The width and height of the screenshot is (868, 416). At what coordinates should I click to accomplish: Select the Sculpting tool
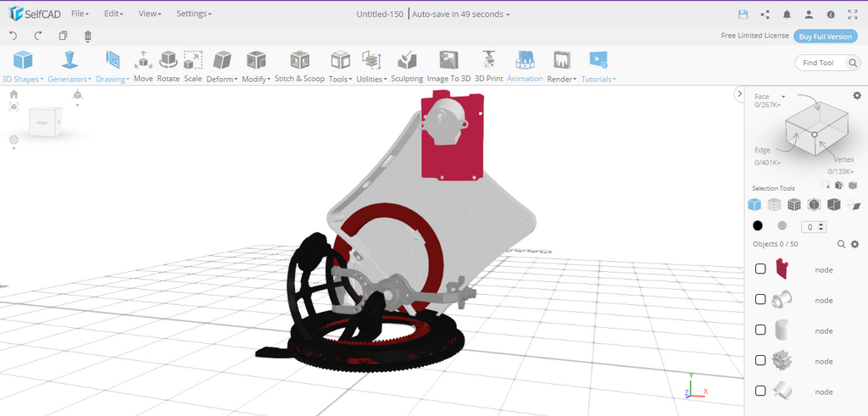[407, 67]
